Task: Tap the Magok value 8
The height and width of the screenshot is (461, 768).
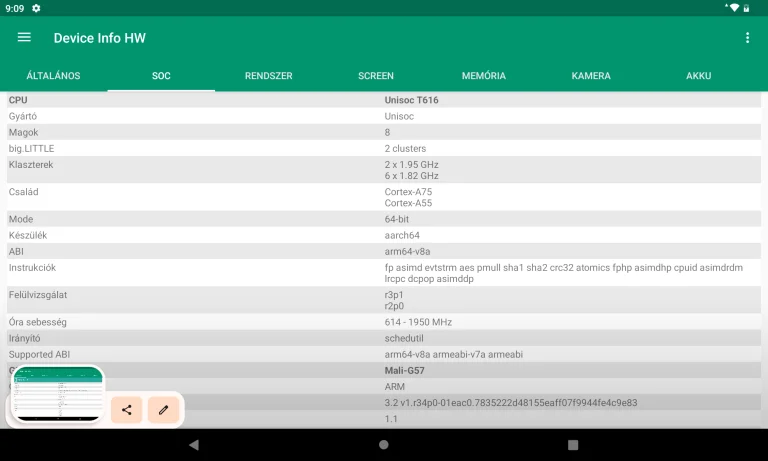Action: (387, 132)
